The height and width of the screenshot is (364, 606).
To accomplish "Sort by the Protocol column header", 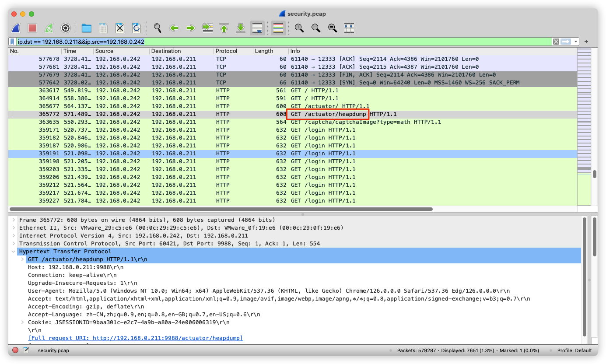I will pyautogui.click(x=234, y=51).
